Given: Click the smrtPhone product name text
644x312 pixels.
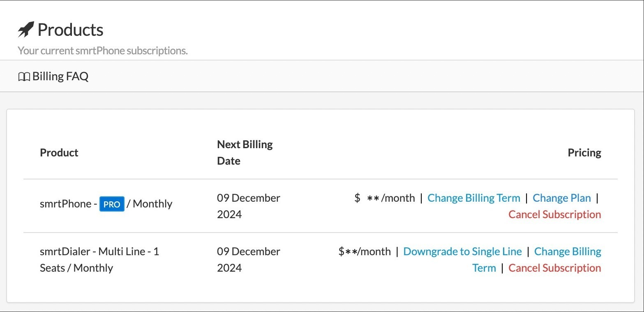Looking at the screenshot, I should (x=65, y=204).
